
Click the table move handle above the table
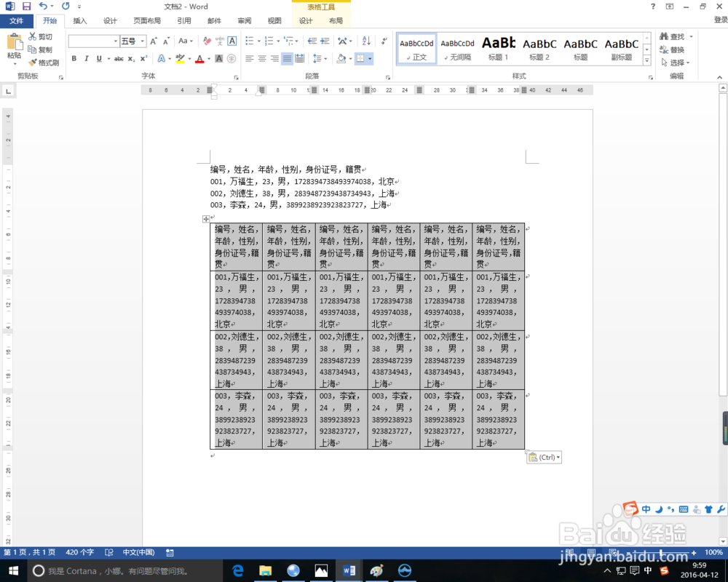[206, 218]
